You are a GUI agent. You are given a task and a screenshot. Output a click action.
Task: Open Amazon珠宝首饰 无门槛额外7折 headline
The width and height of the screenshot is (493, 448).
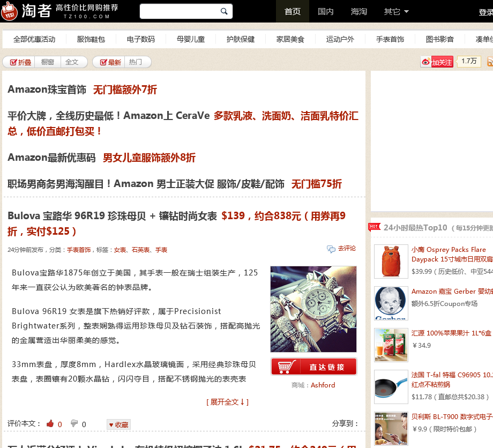tap(82, 89)
